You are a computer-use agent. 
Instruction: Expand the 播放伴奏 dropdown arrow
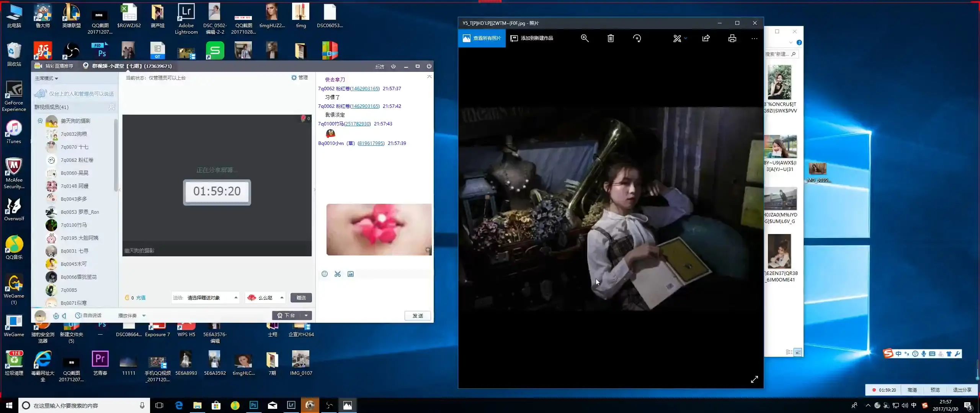pos(144,316)
